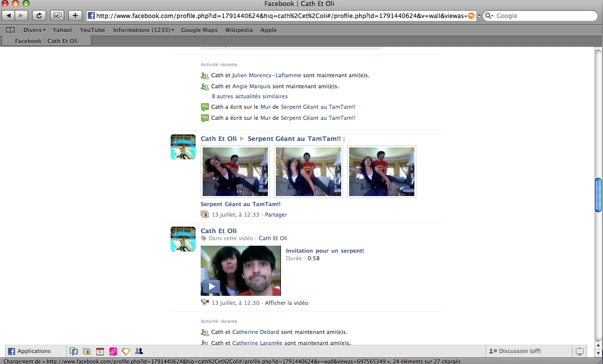
Task: Click the Google search field
Action: pyautogui.click(x=539, y=16)
